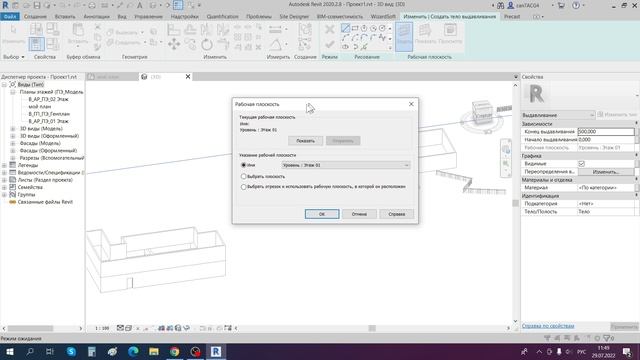
Task: Expand 3D виды (Модель) node
Action: click(13, 129)
